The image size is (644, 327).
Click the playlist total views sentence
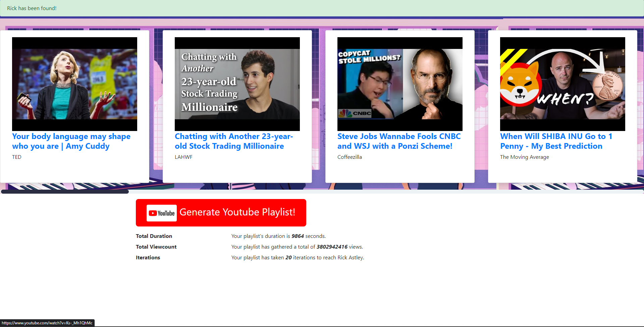pyautogui.click(x=297, y=247)
